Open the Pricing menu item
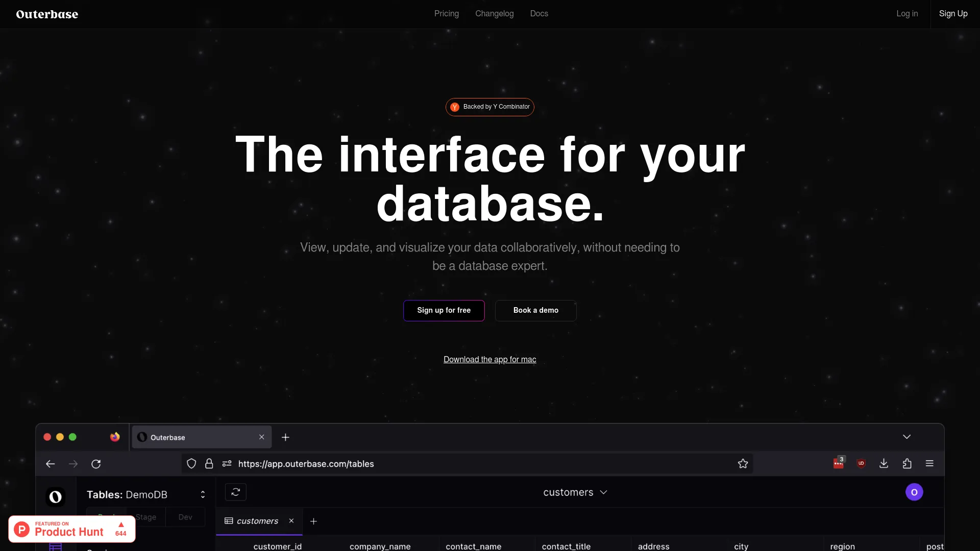This screenshot has width=980, height=551. tap(447, 14)
